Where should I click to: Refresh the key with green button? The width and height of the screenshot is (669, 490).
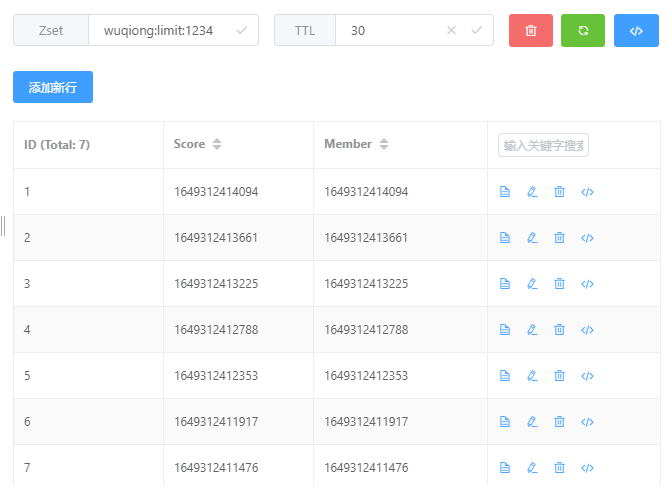583,31
